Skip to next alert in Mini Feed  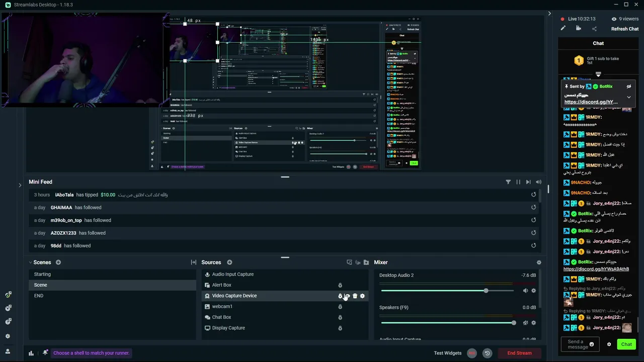tap(528, 182)
